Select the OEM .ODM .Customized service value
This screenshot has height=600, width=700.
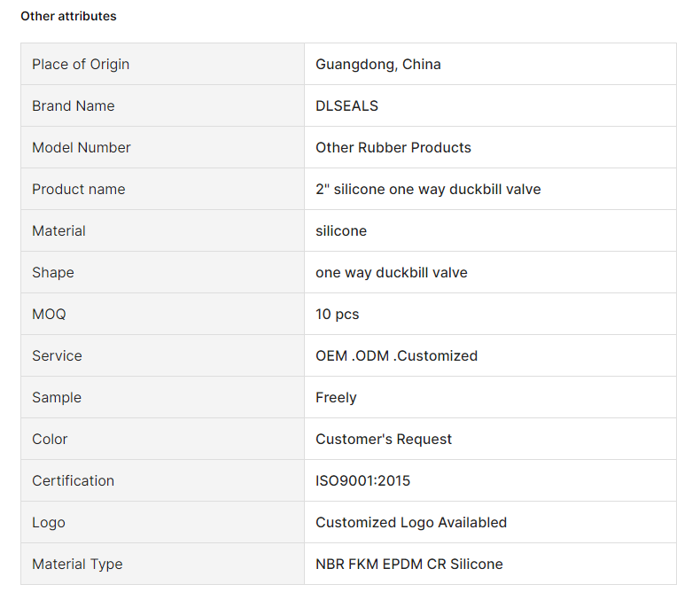click(x=396, y=355)
